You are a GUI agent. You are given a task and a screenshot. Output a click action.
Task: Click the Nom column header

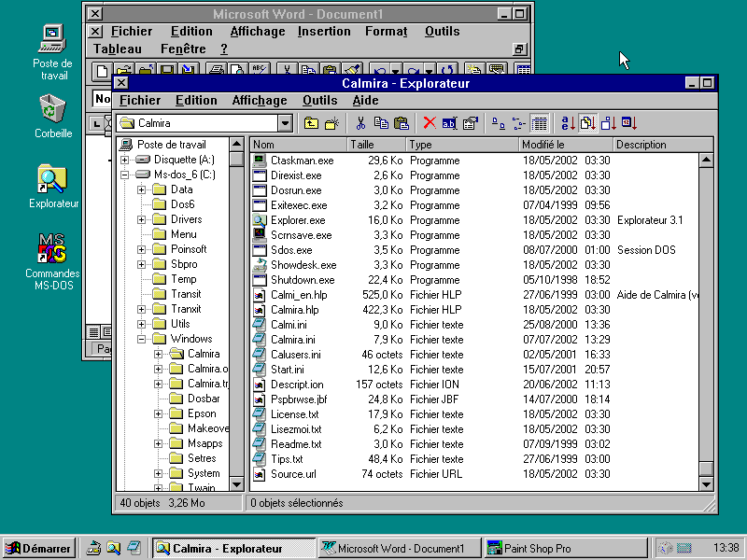(x=298, y=145)
